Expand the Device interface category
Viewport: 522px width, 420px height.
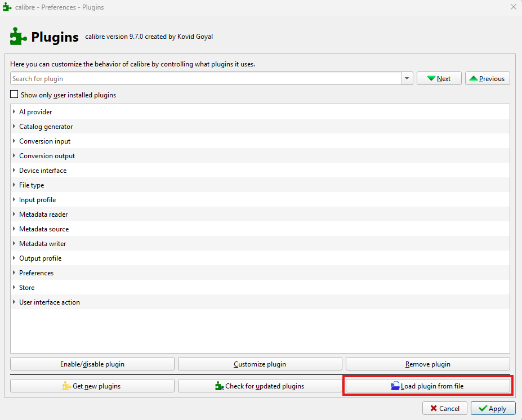(x=14, y=171)
